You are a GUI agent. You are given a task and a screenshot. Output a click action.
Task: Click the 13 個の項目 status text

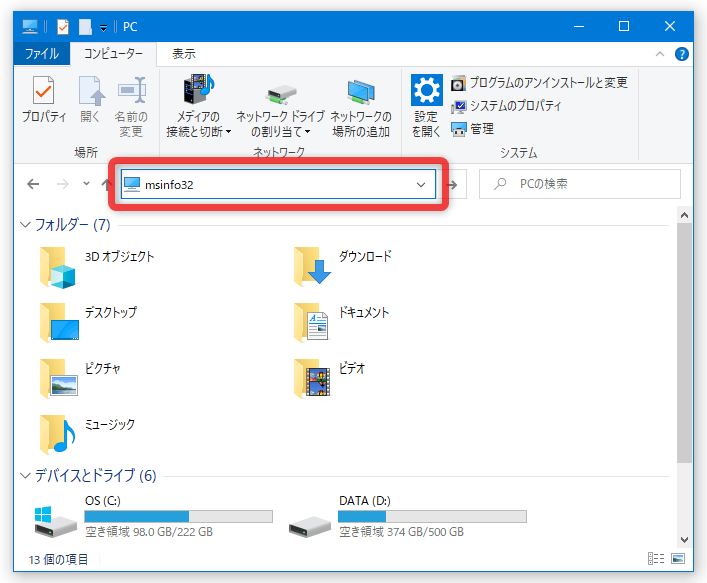(x=58, y=560)
